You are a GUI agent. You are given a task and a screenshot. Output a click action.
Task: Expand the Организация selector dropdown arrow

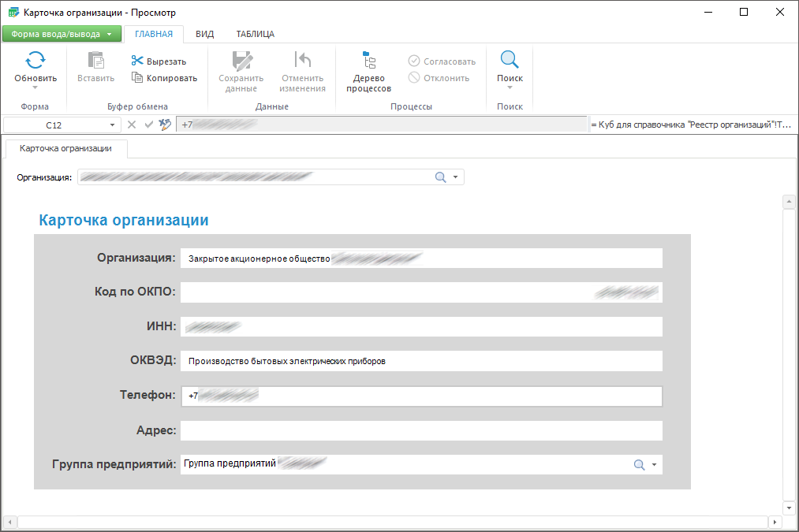(x=456, y=177)
